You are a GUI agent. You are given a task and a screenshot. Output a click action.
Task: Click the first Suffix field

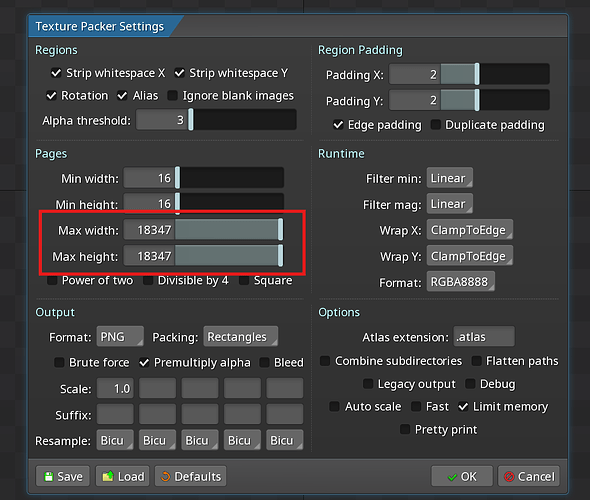pyautogui.click(x=115, y=414)
